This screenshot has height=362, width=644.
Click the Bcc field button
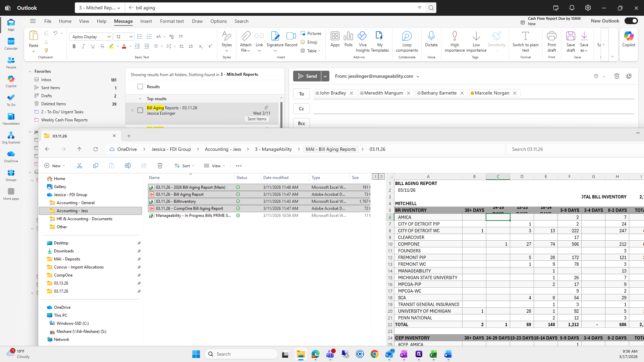[x=301, y=123]
